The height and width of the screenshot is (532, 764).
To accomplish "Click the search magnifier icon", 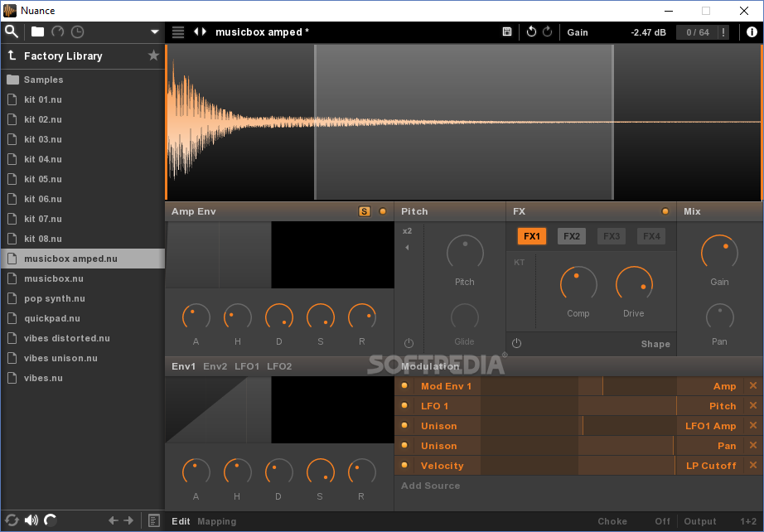I will pyautogui.click(x=12, y=31).
